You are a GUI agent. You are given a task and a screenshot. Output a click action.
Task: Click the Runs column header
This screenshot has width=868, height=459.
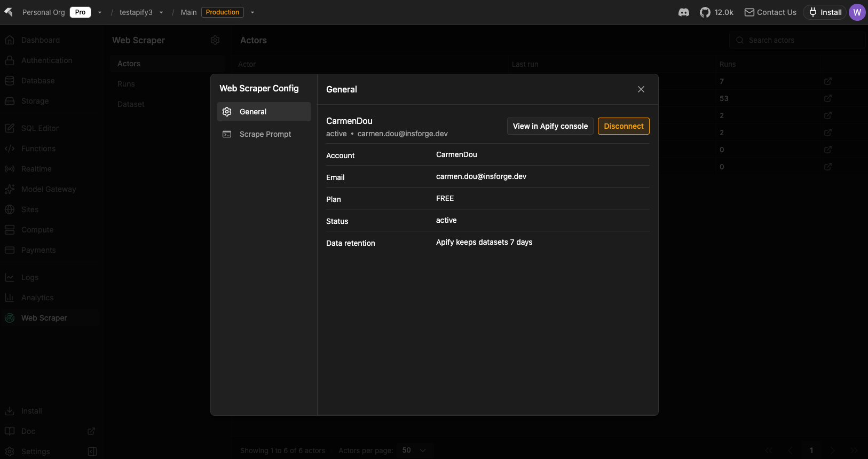tap(728, 64)
